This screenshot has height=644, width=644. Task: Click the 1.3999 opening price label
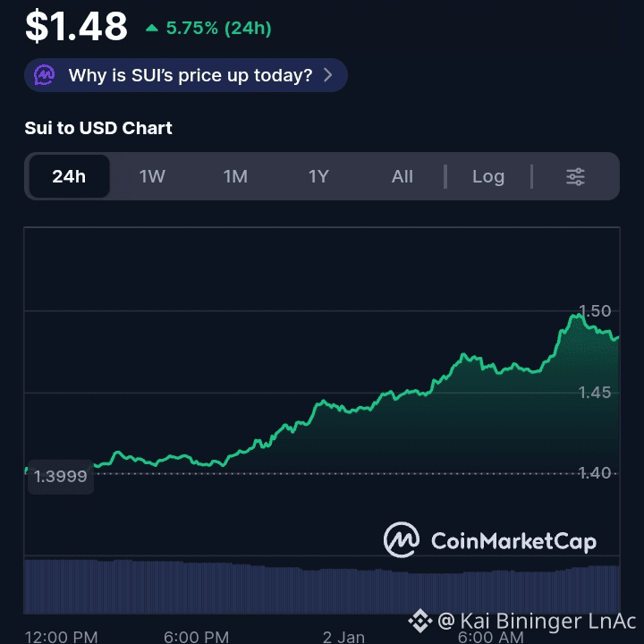tap(61, 477)
